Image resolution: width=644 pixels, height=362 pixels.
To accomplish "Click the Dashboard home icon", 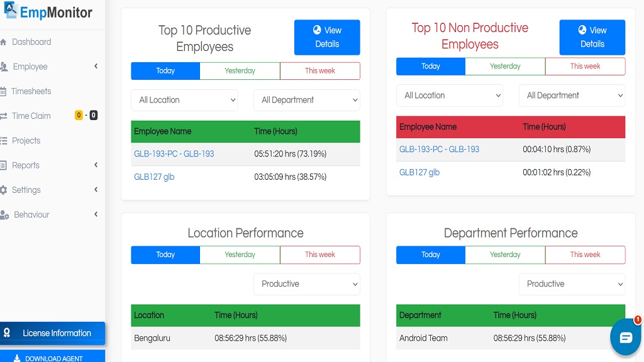I will pos(3,42).
